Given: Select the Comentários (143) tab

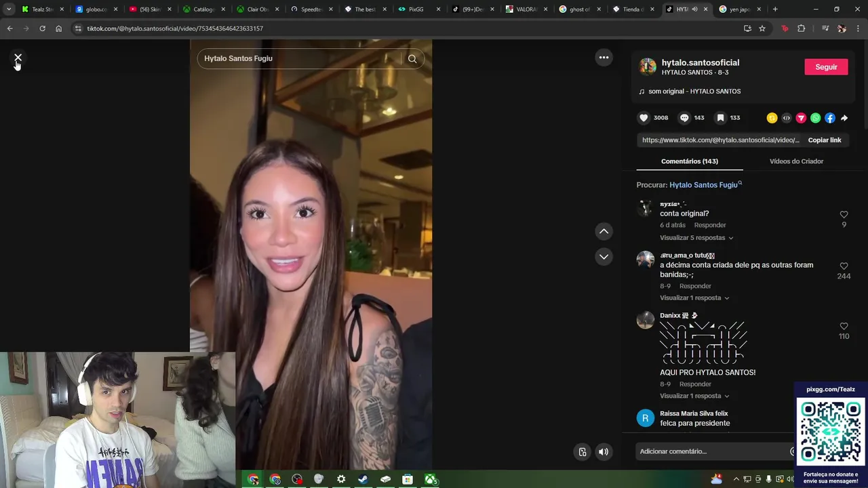Looking at the screenshot, I should click(690, 161).
